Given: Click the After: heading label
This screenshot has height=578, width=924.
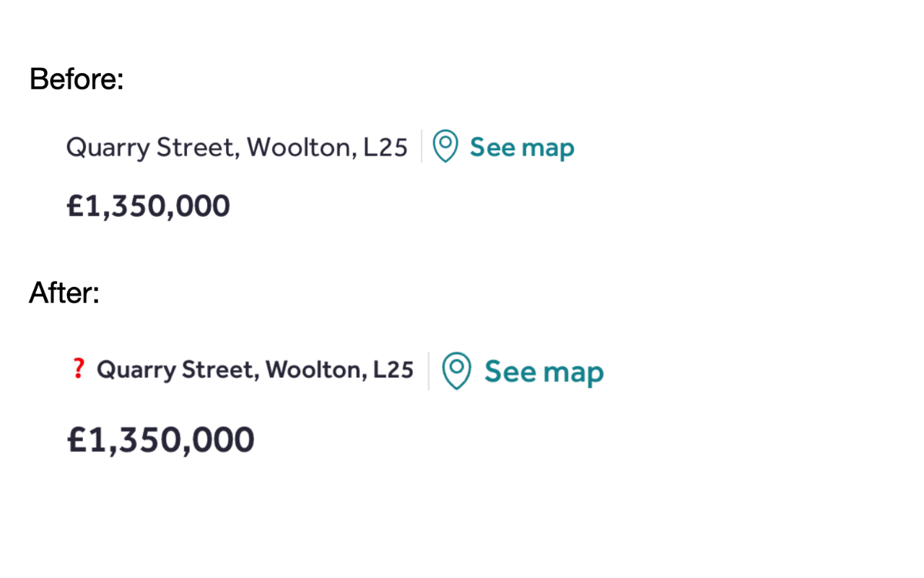Looking at the screenshot, I should tap(64, 293).
